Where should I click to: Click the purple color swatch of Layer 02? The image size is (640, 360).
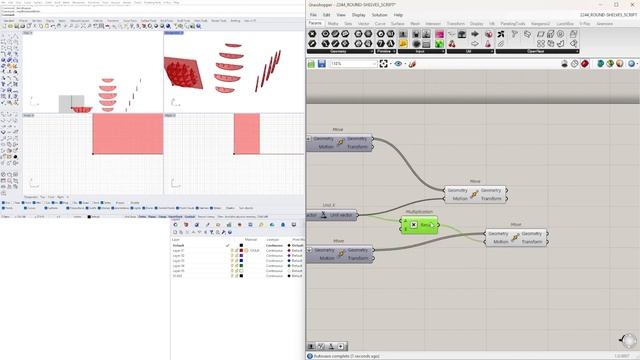[x=241, y=256]
